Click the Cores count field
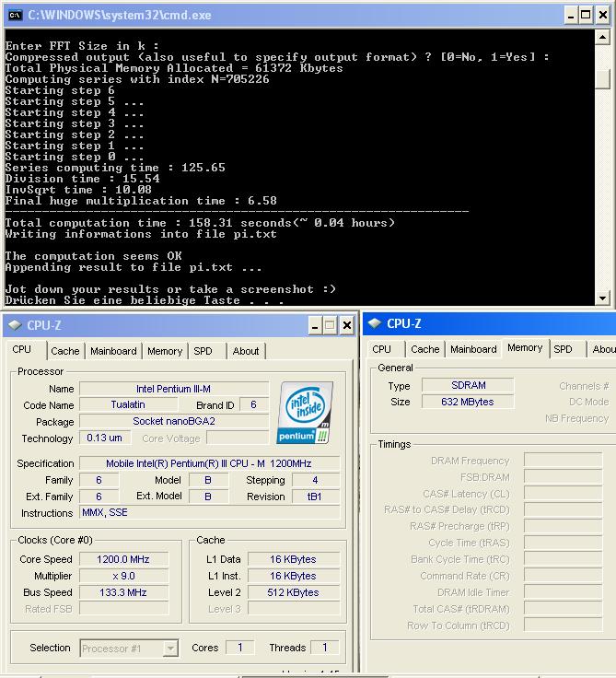This screenshot has width=616, height=678. point(240,648)
